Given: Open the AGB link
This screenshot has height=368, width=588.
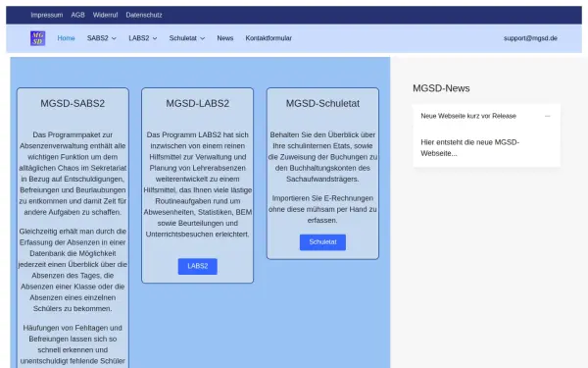Looking at the screenshot, I should tap(77, 15).
